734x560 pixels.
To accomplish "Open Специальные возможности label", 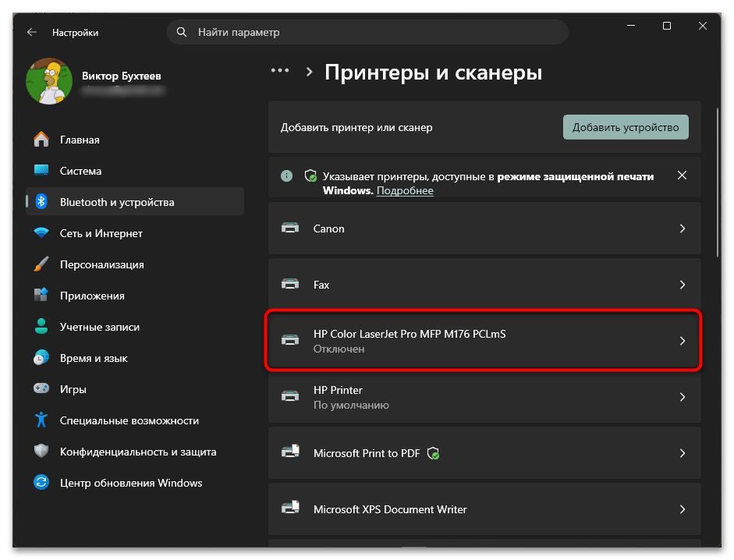I will (129, 420).
